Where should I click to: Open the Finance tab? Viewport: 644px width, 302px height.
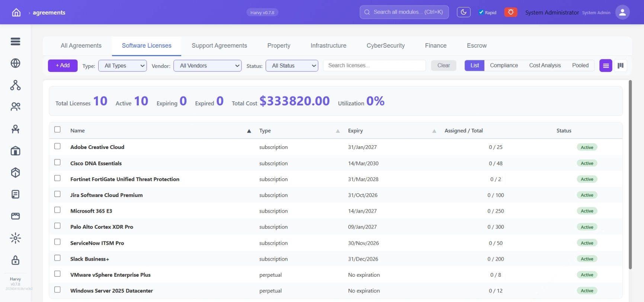[436, 45]
